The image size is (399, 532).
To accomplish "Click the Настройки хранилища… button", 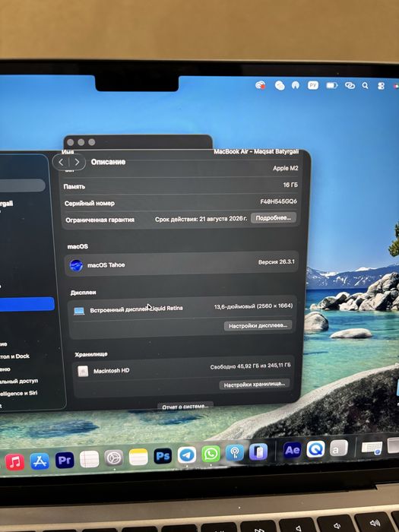I will pyautogui.click(x=255, y=384).
